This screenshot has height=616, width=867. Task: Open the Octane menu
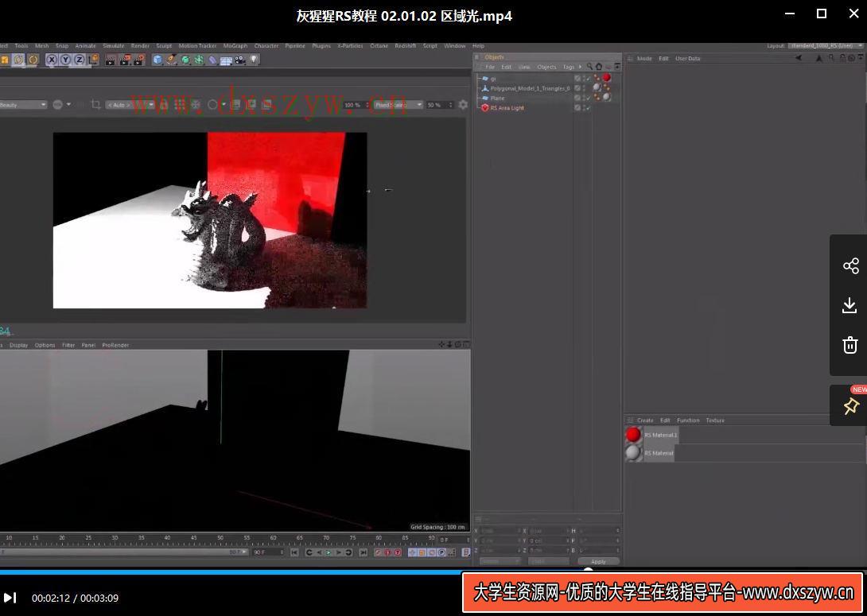379,46
